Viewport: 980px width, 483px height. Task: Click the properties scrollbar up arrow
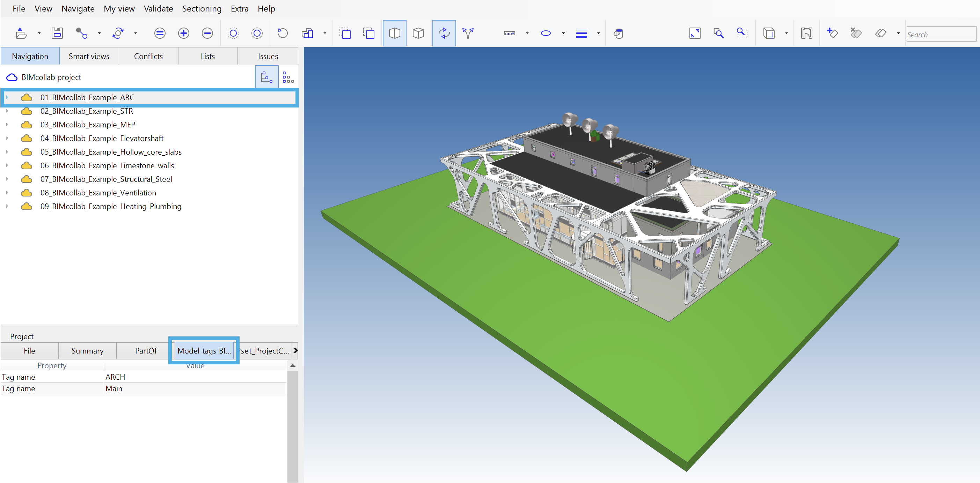(293, 366)
